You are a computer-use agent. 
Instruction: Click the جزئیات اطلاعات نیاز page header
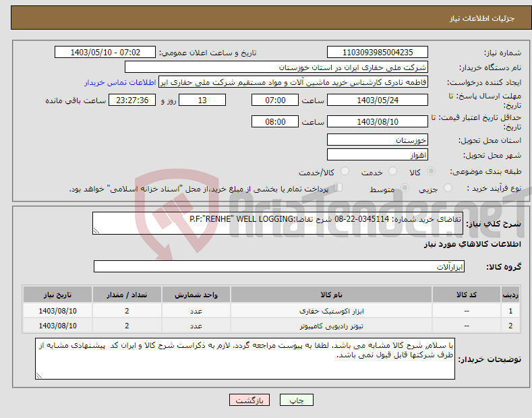pos(482,18)
